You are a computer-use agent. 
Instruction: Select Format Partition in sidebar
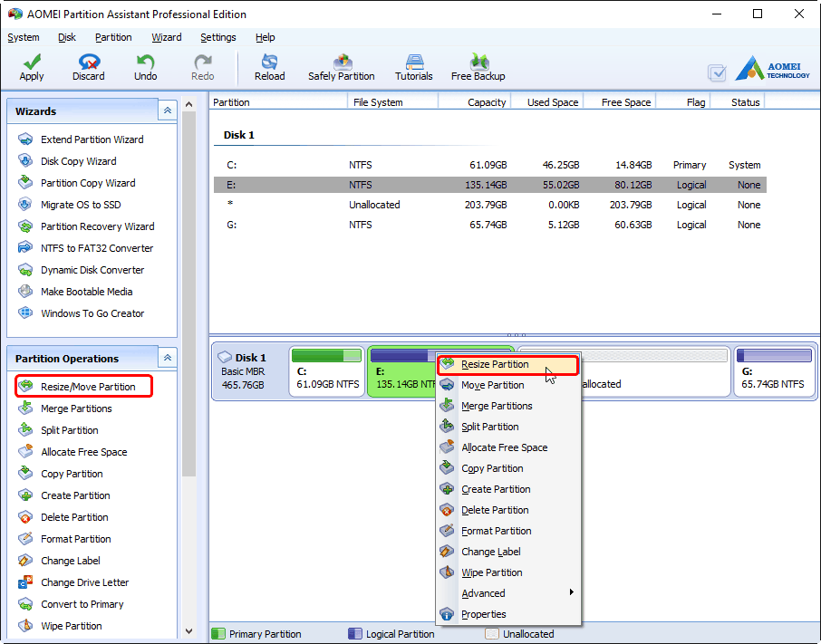coord(64,539)
